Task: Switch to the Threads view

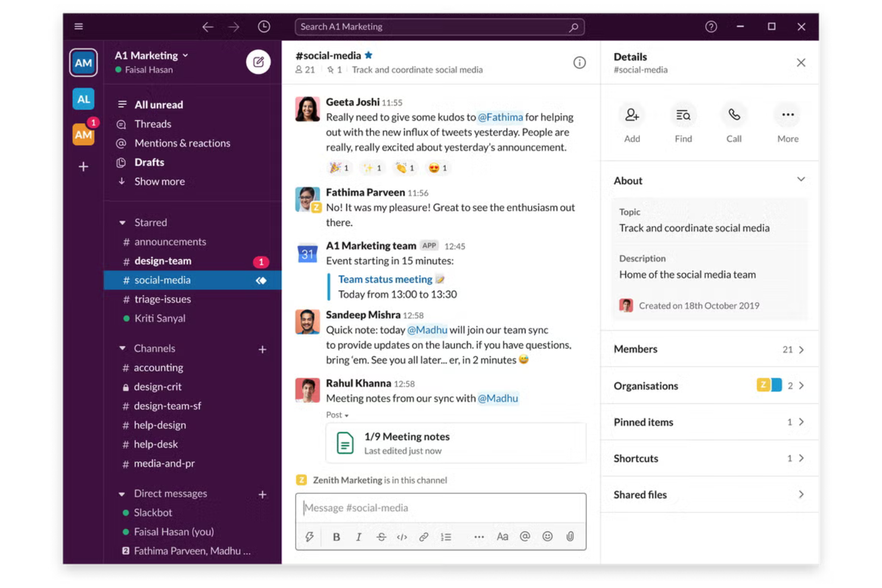Action: tap(153, 124)
